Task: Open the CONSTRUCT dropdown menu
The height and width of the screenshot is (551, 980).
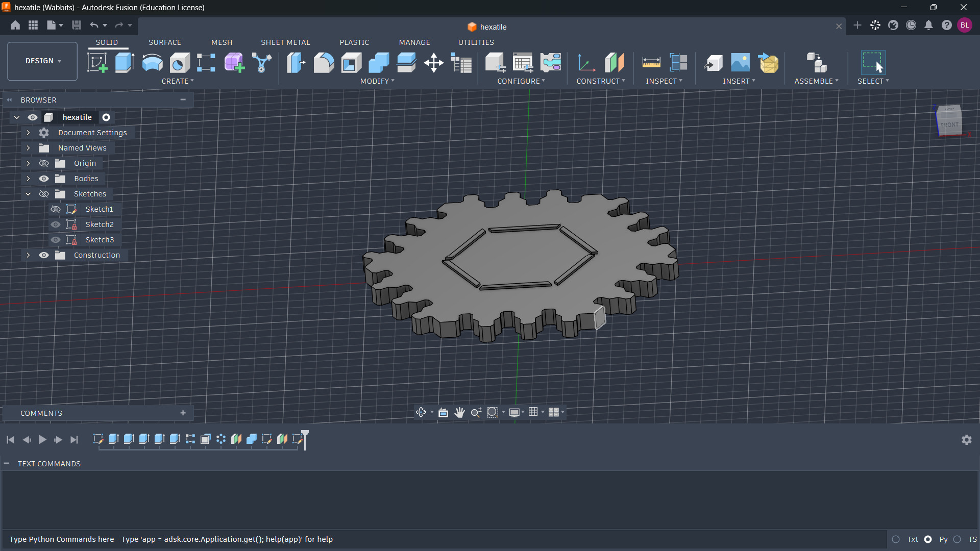Action: 601,81
